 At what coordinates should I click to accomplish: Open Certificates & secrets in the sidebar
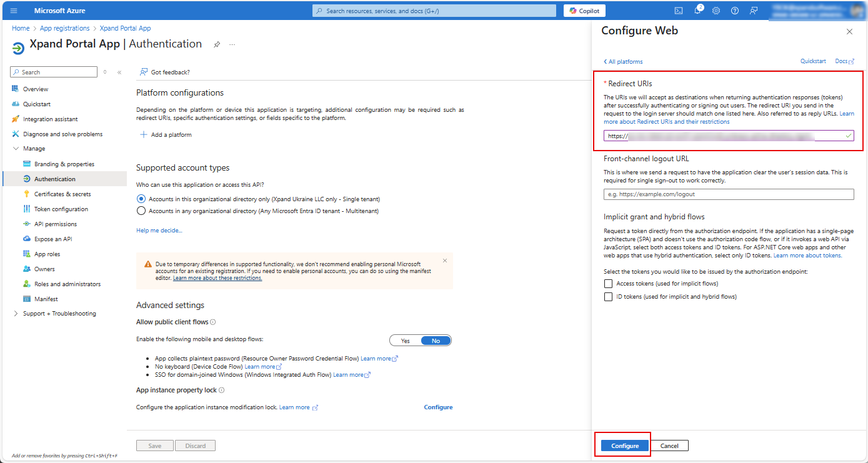[62, 194]
